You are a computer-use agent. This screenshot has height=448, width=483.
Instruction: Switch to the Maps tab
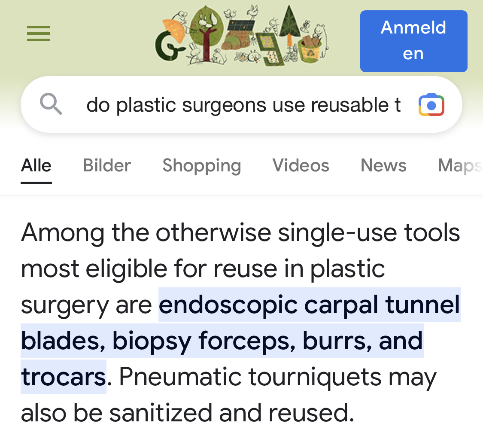point(460,166)
